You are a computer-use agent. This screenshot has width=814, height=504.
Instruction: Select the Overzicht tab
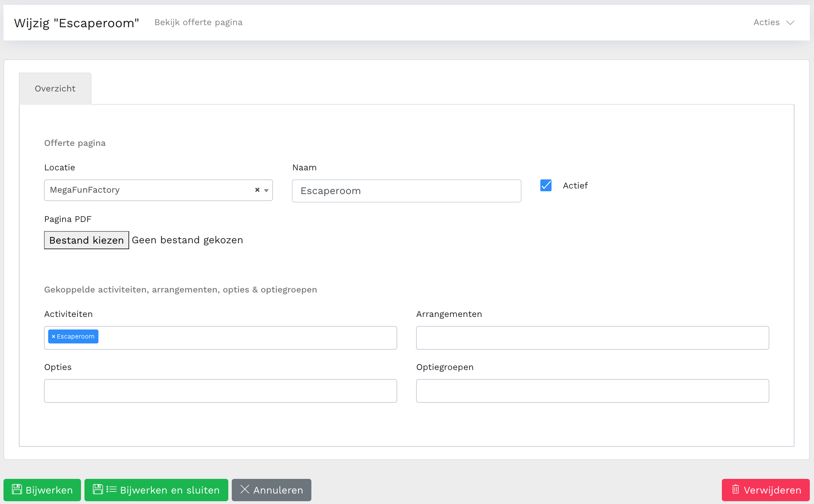click(x=55, y=89)
